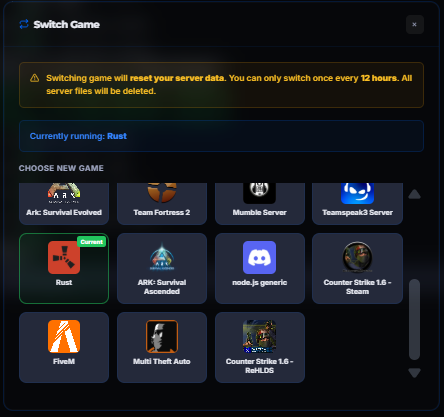444x417 pixels.
Task: Pick Counter Strike 1.6 - ReHLDS icon
Action: coord(259,336)
